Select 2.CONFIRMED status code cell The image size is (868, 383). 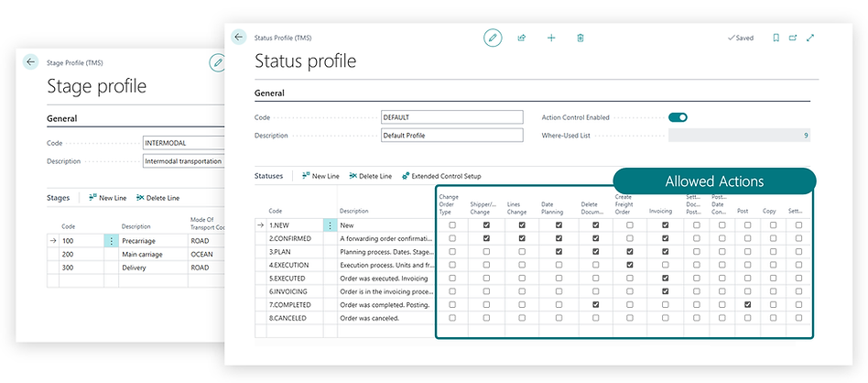[295, 239]
